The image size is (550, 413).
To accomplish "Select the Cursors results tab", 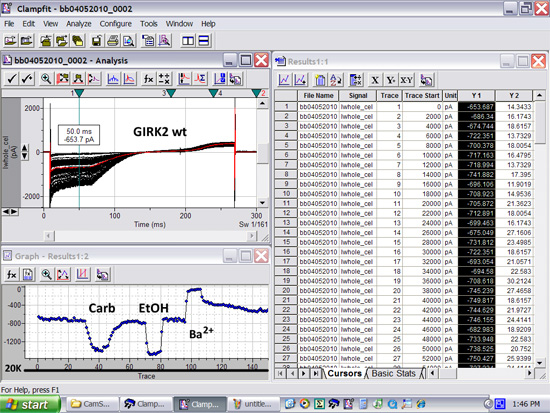I will 344,373.
